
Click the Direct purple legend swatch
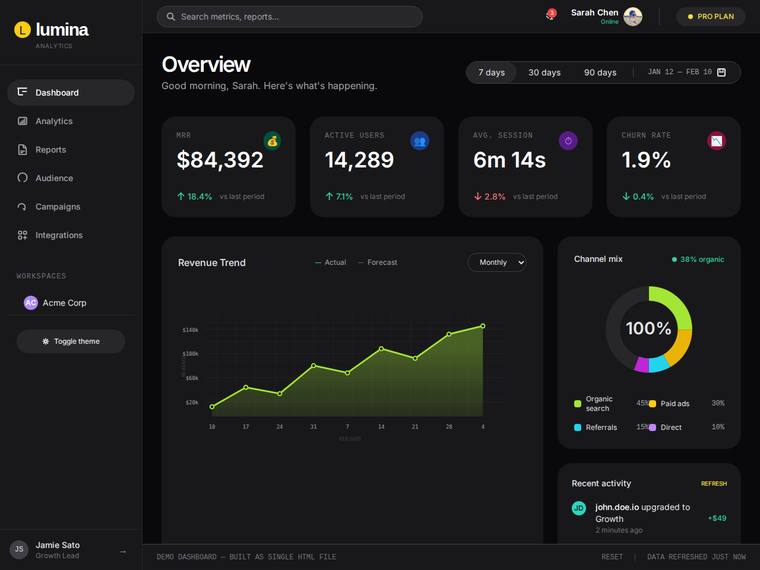[652, 428]
